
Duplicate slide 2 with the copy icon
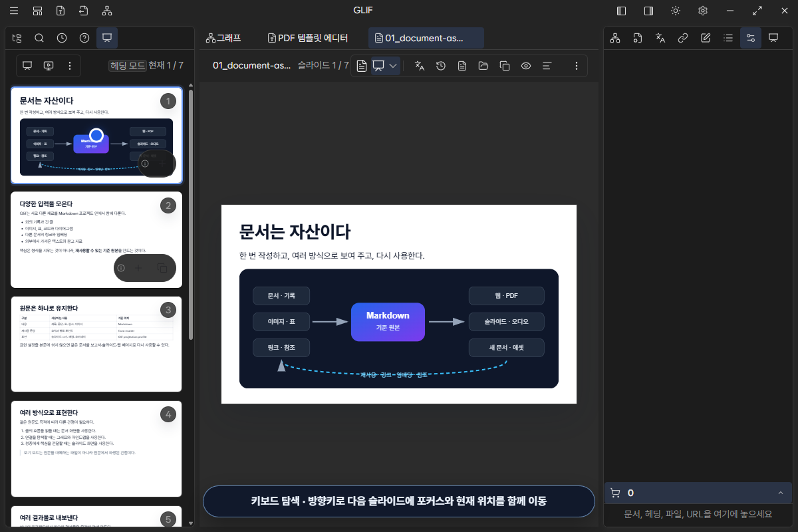162,268
